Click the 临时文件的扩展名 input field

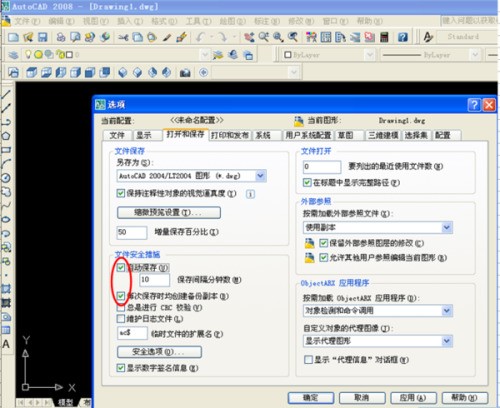tap(132, 333)
